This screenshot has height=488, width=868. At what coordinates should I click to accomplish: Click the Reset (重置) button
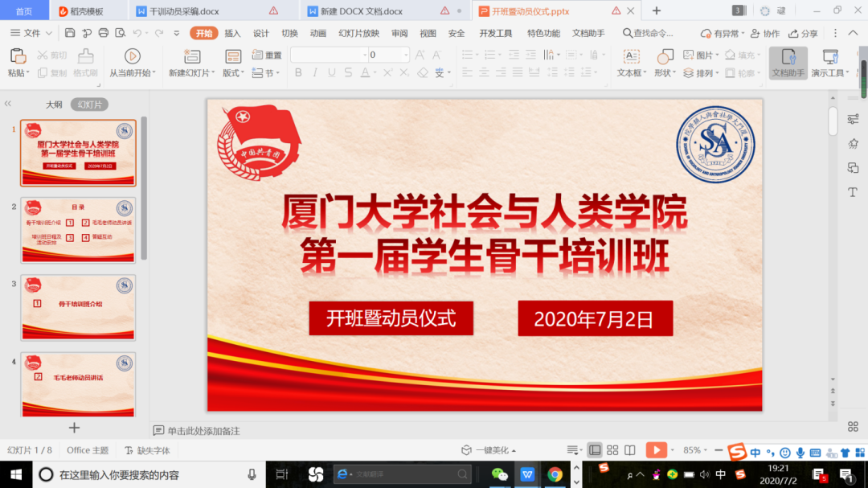pos(268,55)
